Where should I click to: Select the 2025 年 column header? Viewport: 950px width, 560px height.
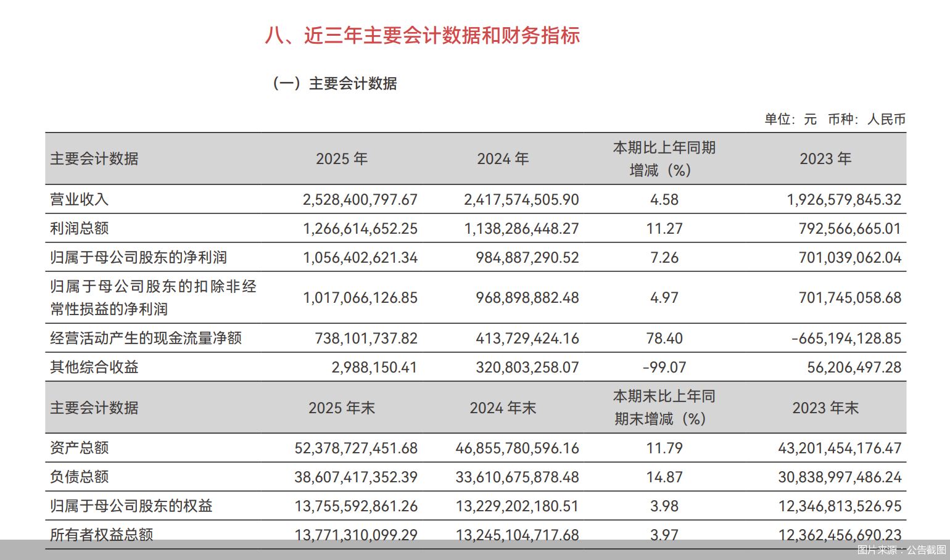(341, 159)
